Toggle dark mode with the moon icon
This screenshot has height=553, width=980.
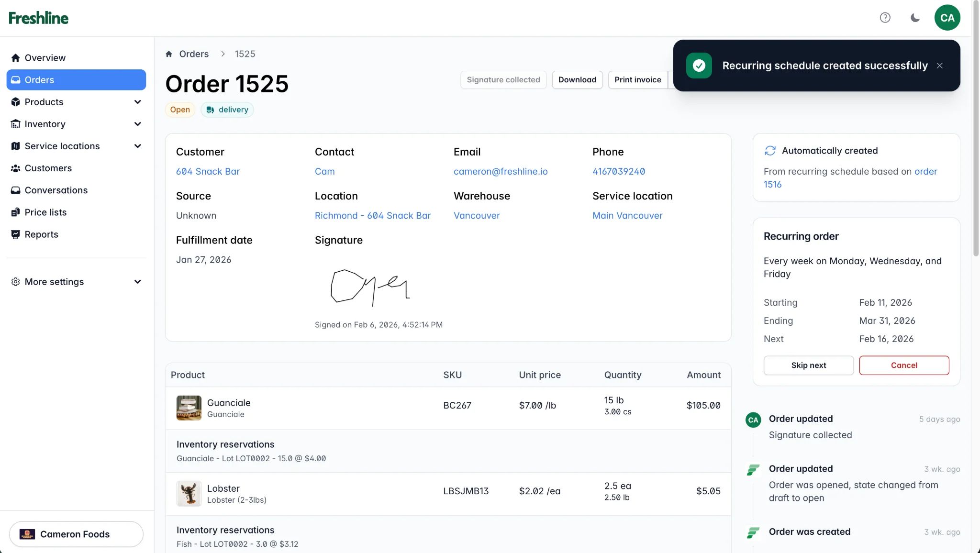click(914, 17)
